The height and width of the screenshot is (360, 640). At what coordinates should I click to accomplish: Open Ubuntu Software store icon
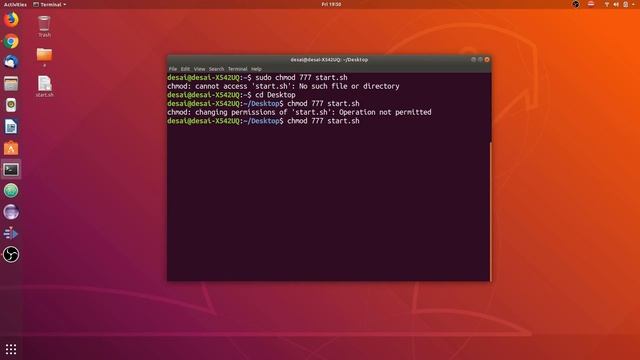[x=11, y=148]
